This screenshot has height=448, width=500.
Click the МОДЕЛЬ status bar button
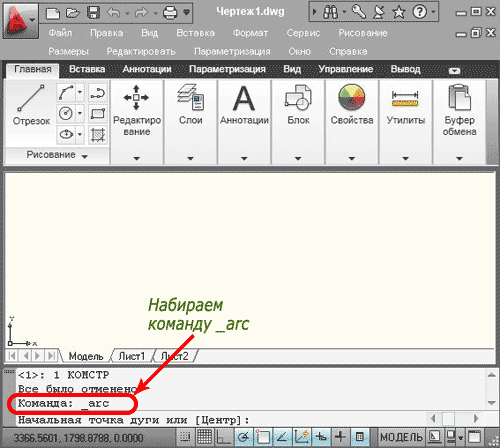(x=401, y=437)
